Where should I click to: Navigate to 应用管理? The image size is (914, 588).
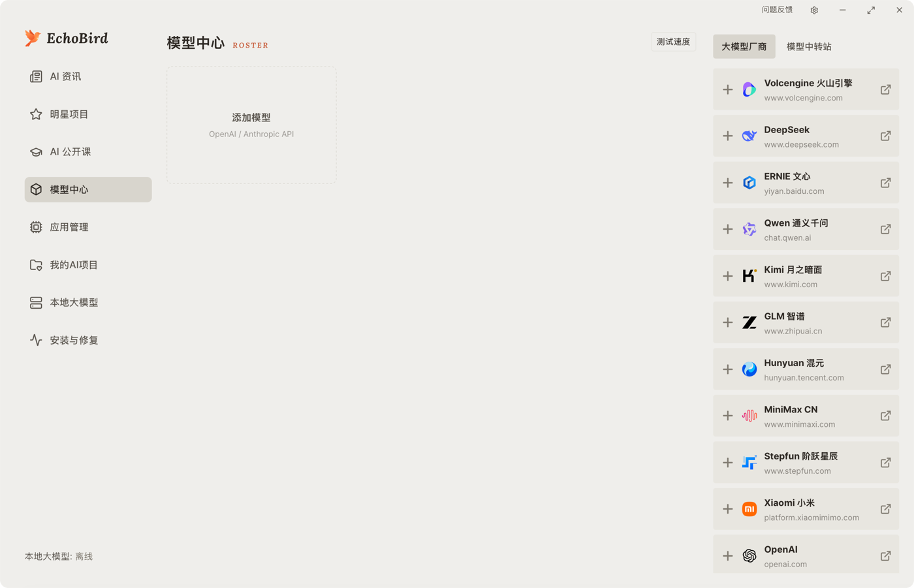[88, 227]
